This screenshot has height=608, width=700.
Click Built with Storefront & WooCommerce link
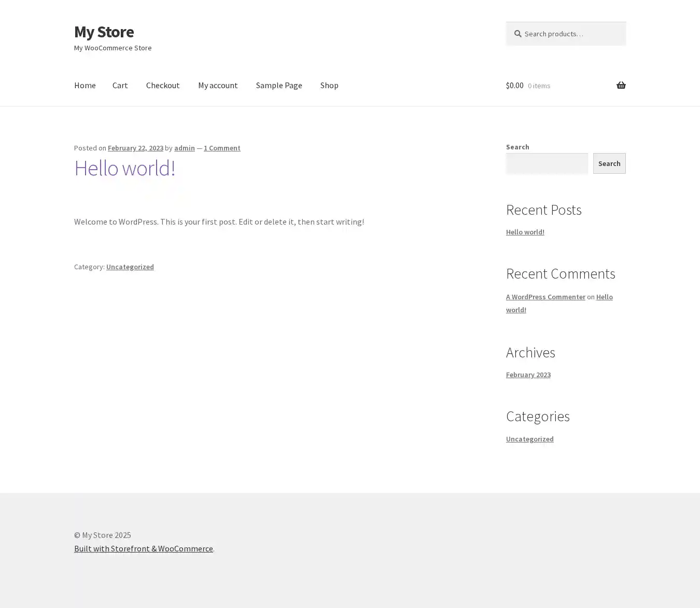(x=143, y=548)
